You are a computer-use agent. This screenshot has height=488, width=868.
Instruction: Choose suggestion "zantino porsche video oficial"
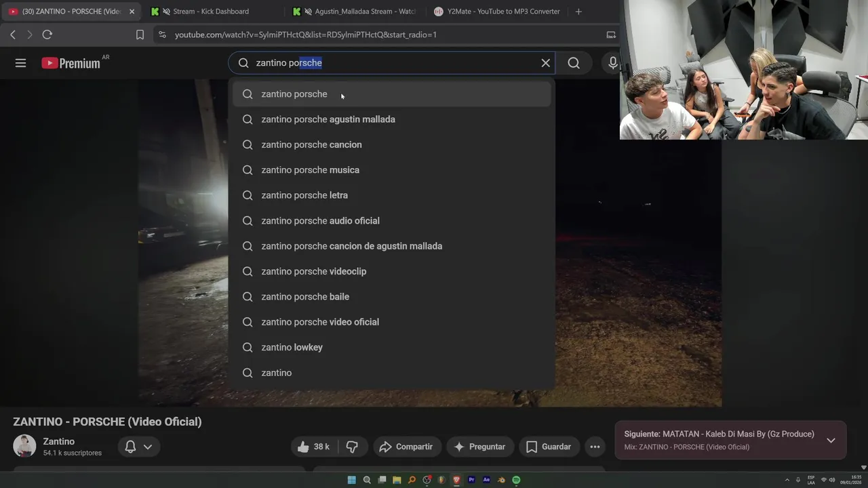tap(392, 322)
